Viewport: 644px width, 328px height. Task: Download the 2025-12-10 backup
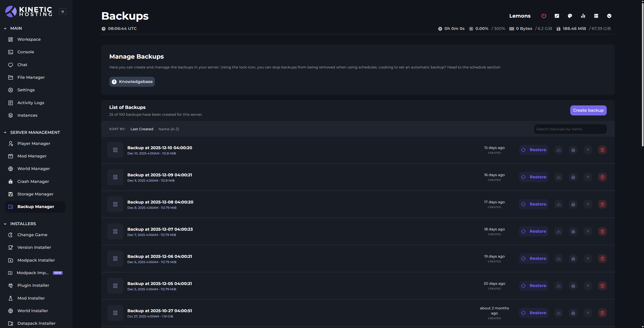pos(558,150)
